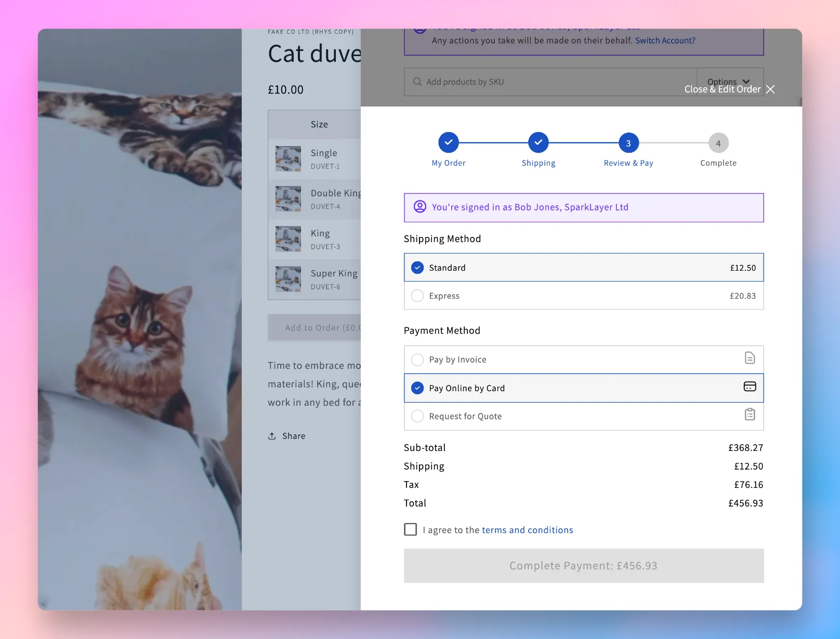Image resolution: width=840 pixels, height=639 pixels.
Task: Click the Total value £456.93
Action: 745,503
